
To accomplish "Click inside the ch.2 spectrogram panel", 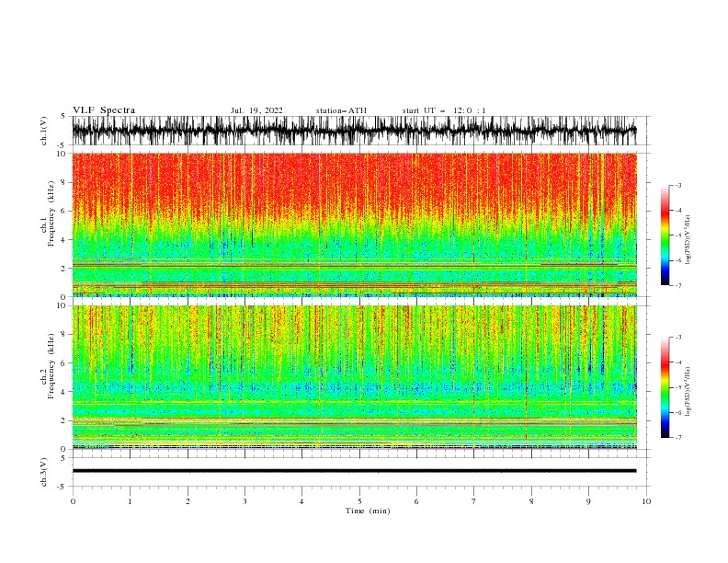I will [354, 377].
